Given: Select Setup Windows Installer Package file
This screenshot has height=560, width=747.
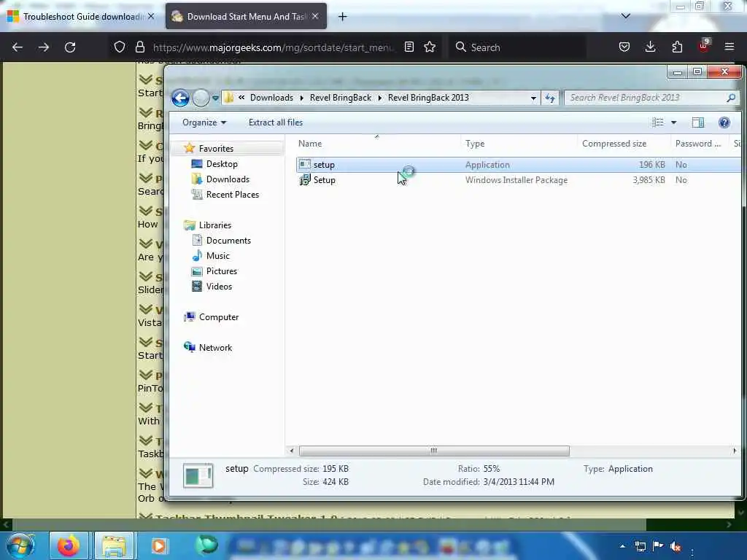Looking at the screenshot, I should tap(519, 180).
